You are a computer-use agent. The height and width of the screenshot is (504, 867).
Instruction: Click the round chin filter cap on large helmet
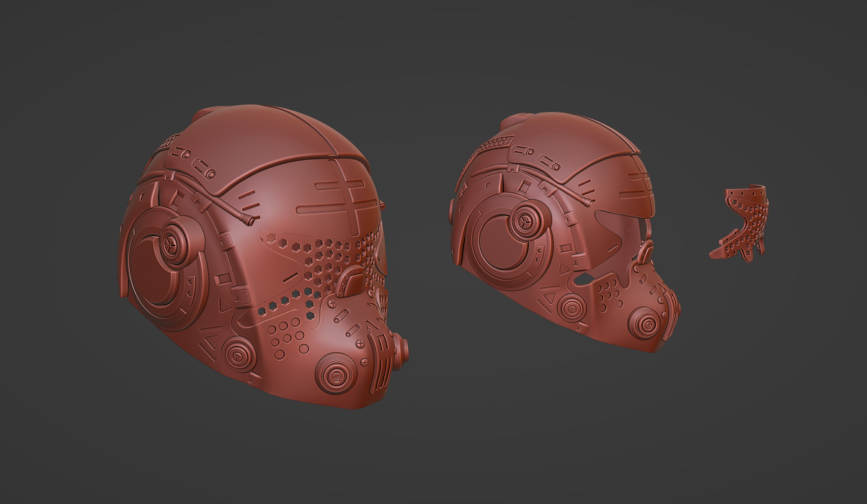coord(336,374)
